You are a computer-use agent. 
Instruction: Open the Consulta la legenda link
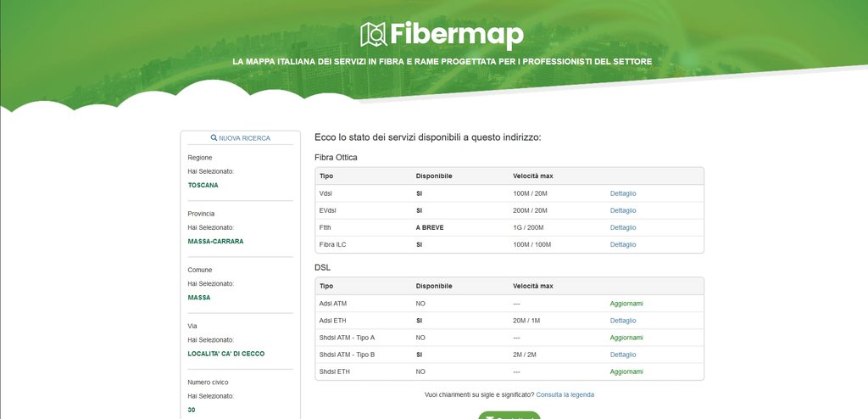coord(565,394)
